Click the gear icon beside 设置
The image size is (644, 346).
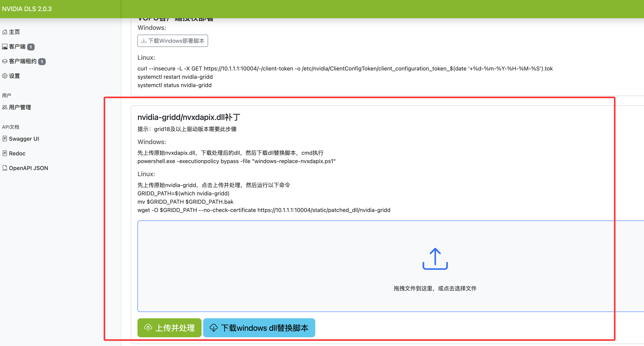click(5, 76)
